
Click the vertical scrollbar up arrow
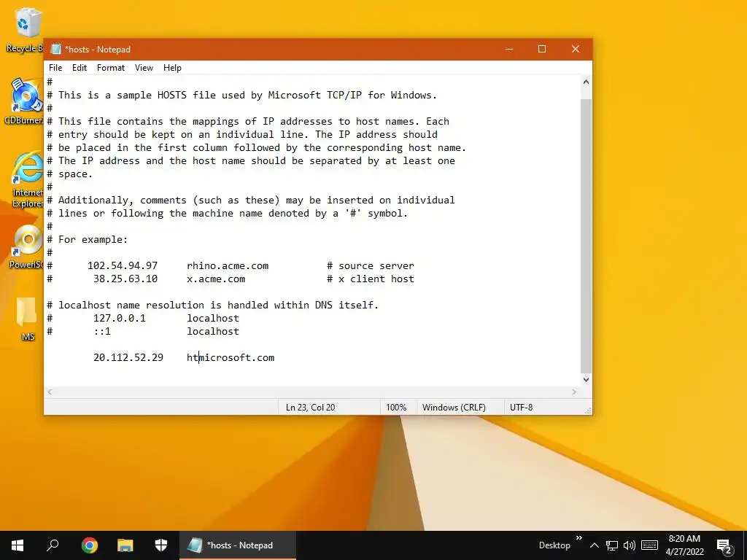[x=586, y=82]
